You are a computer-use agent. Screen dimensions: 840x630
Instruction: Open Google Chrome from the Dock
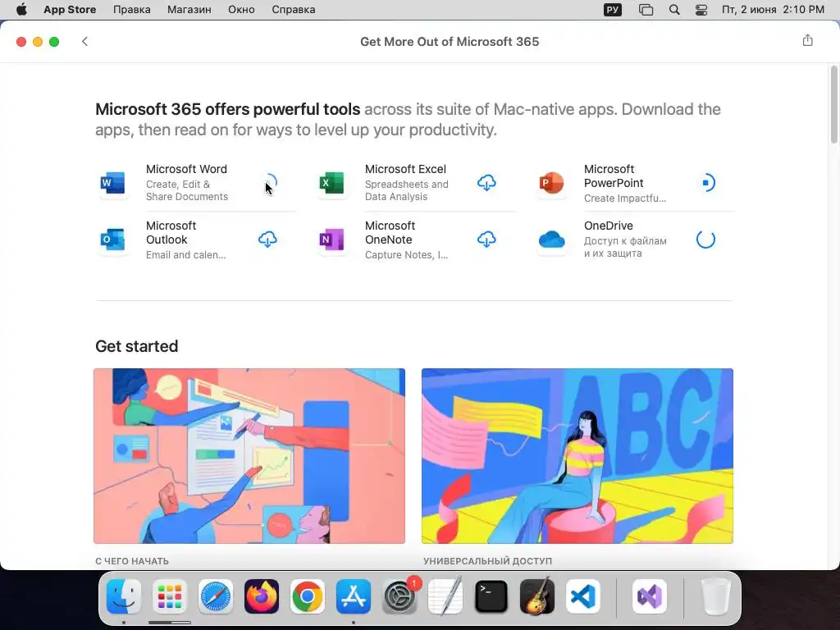coord(308,596)
